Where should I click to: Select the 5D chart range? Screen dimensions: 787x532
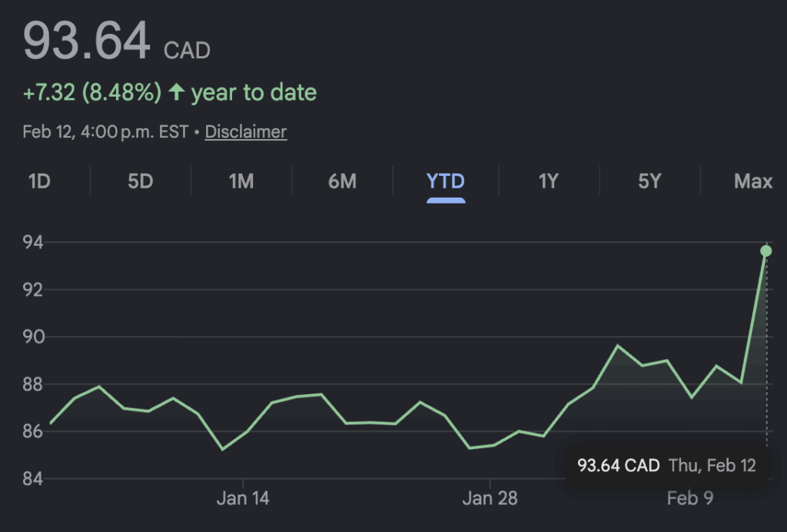coord(140,181)
